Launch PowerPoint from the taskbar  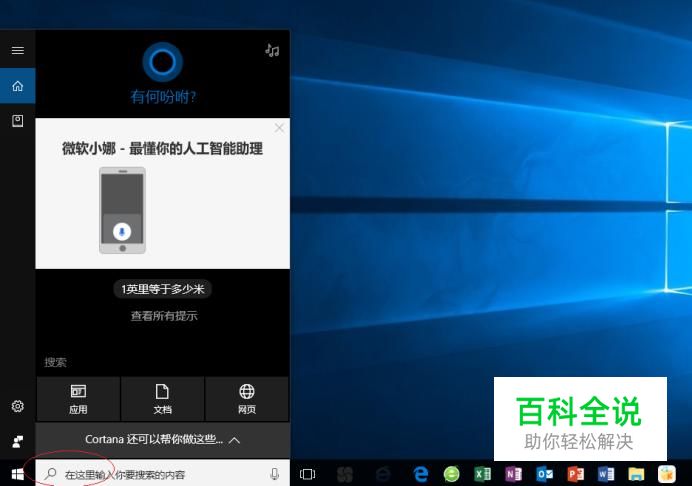tap(575, 475)
